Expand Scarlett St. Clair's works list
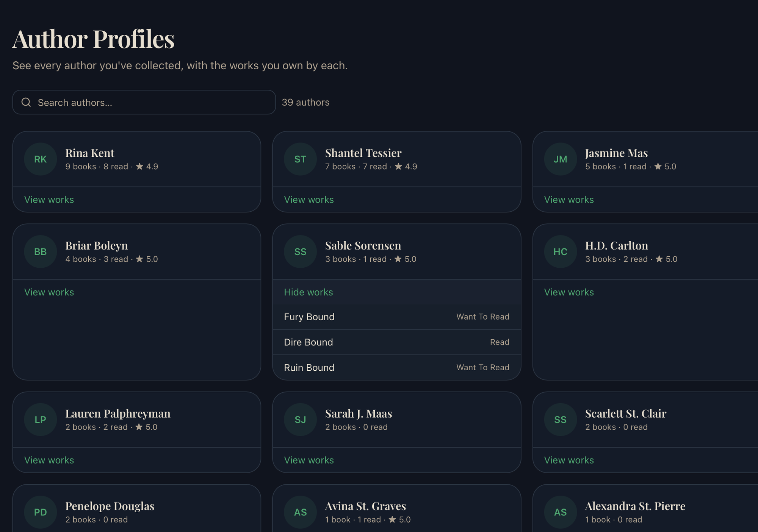758x532 pixels. [x=569, y=460]
